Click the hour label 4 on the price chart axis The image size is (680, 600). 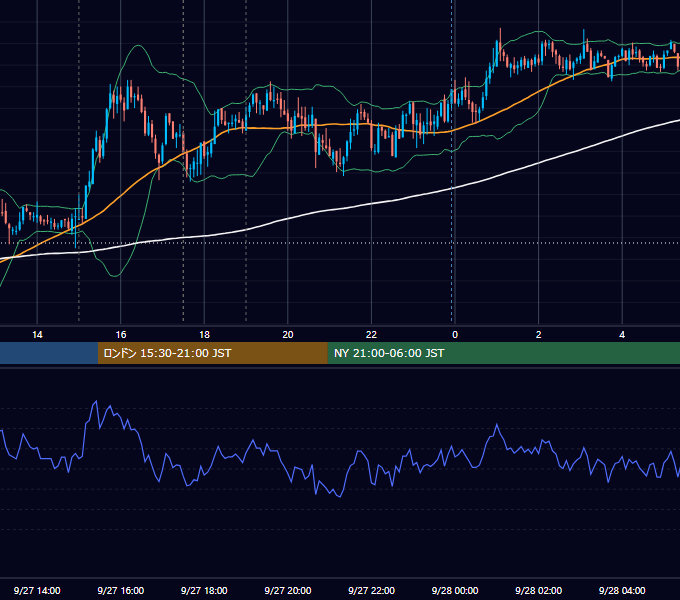click(x=622, y=335)
